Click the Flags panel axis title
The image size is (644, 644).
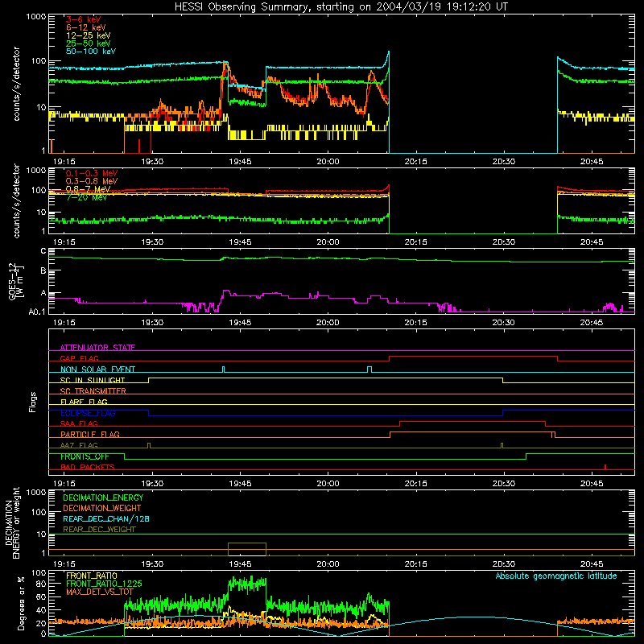click(x=33, y=402)
